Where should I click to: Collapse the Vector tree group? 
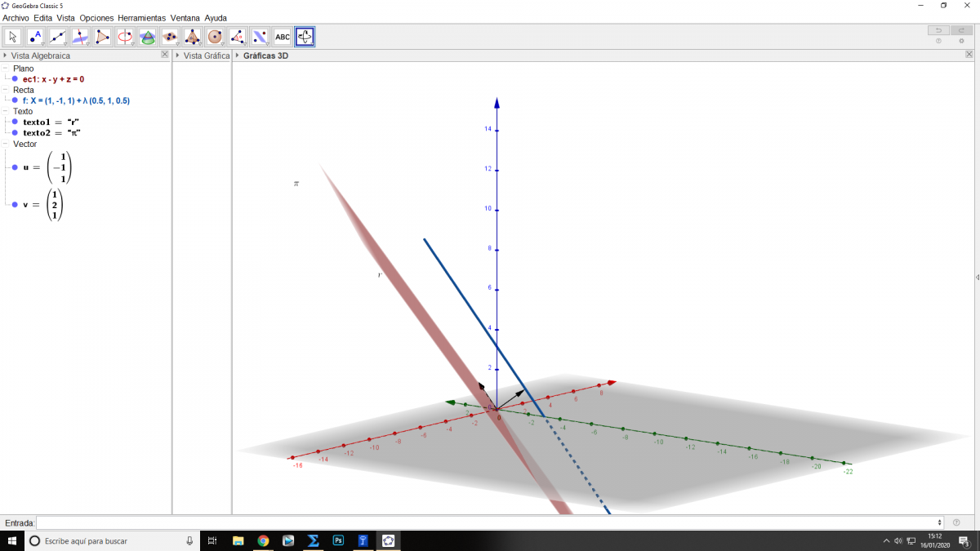pyautogui.click(x=6, y=144)
